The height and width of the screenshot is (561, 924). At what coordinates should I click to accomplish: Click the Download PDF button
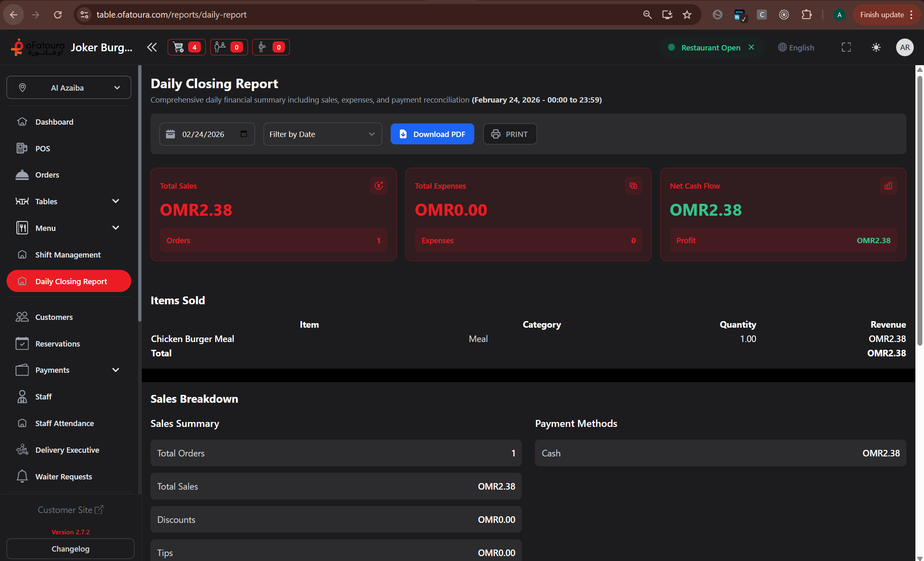click(432, 134)
